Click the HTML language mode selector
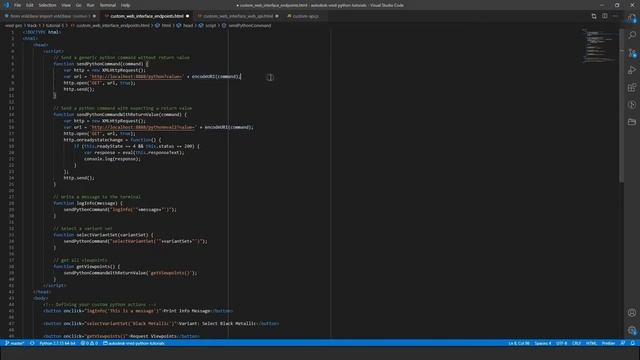640x360 pixels. (591, 343)
